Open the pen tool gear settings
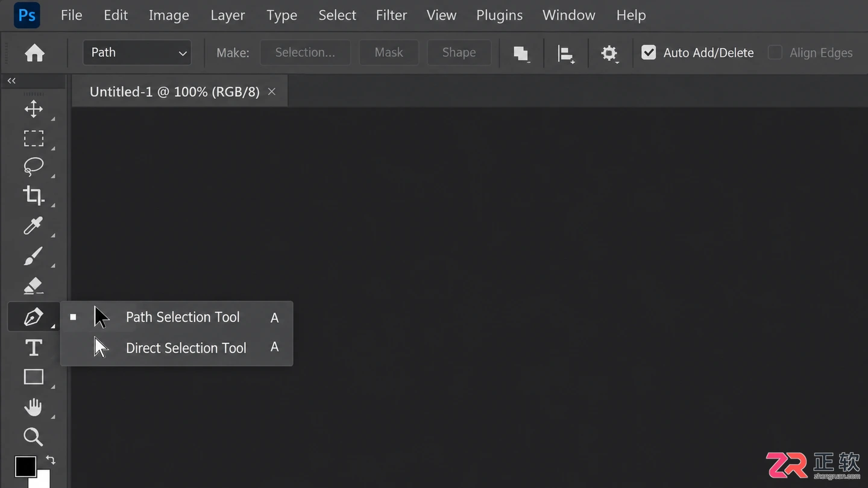 (x=609, y=53)
